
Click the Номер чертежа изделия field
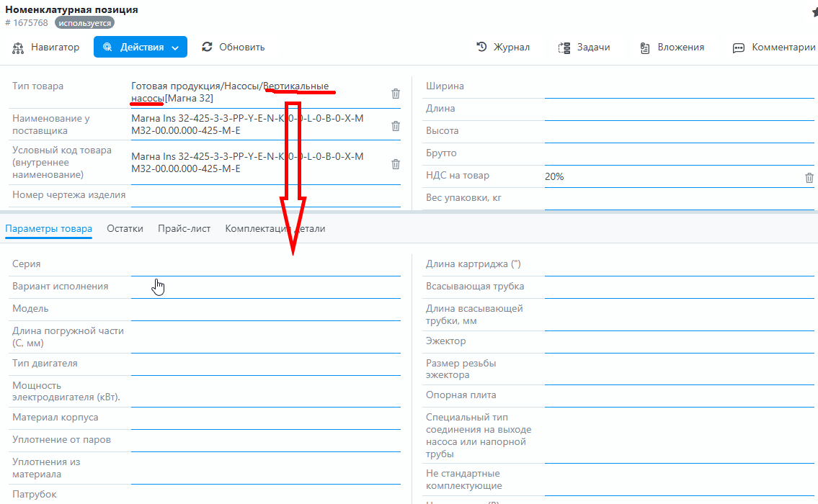pos(265,195)
